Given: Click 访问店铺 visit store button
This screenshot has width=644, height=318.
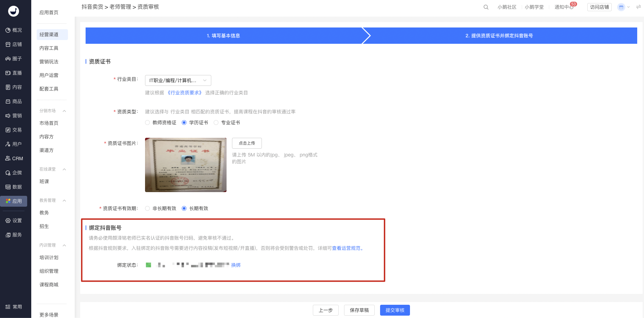Looking at the screenshot, I should [x=600, y=7].
